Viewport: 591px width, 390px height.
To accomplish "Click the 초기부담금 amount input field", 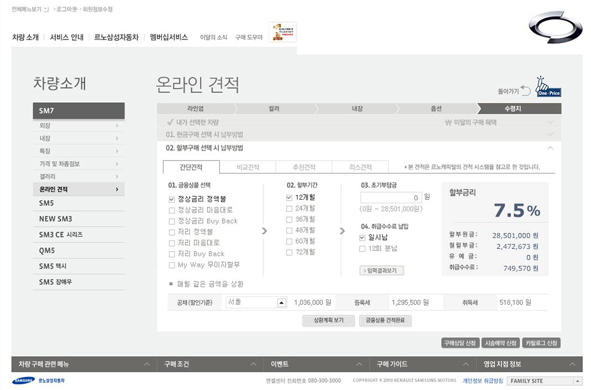I will 390,197.
